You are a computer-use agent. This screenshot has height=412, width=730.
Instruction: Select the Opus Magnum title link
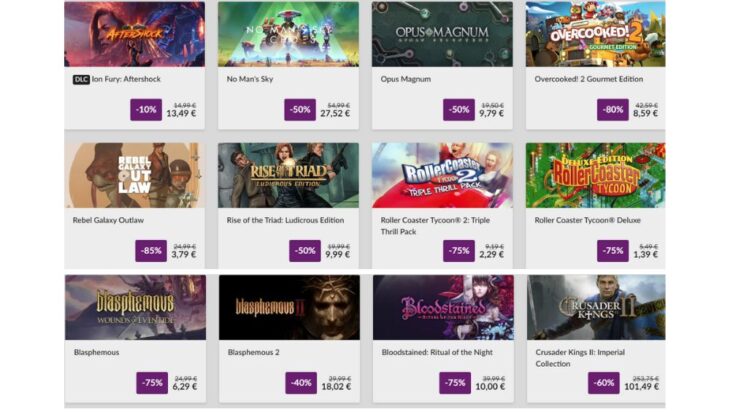click(x=406, y=79)
